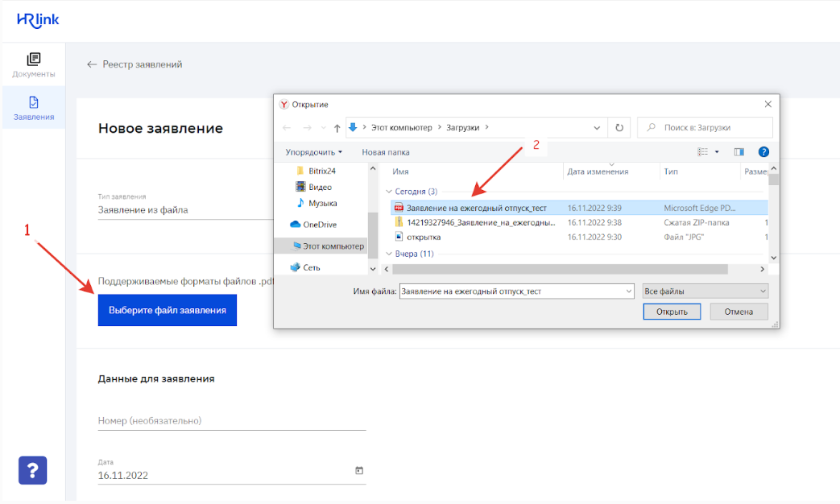Screen dimensions: 840x504
Task: Go back via Реестр заявлений link
Action: point(134,64)
